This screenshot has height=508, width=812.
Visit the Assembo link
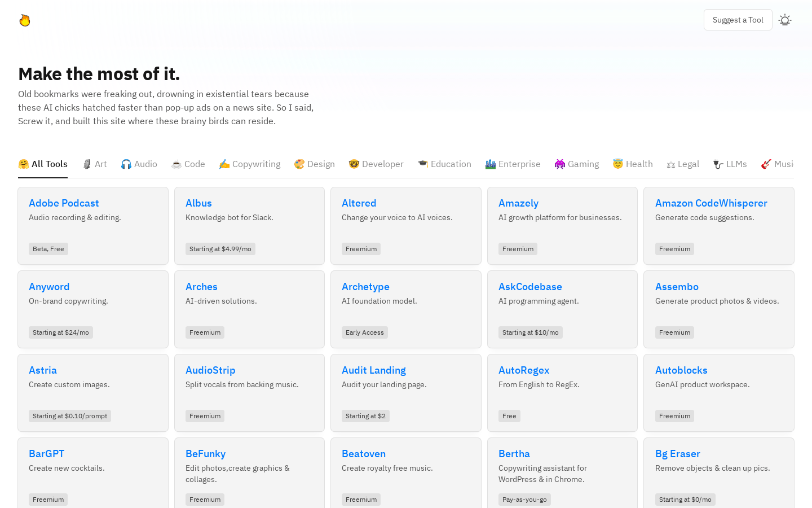[677, 287]
